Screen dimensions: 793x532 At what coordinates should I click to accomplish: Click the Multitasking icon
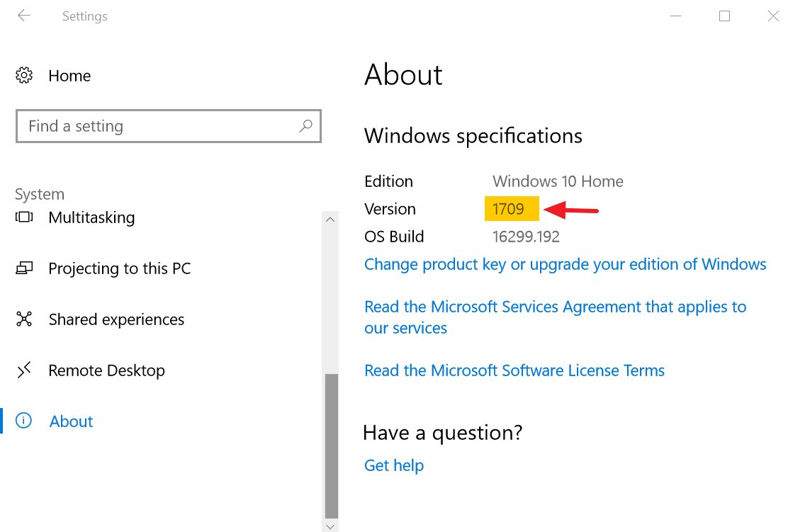(24, 217)
